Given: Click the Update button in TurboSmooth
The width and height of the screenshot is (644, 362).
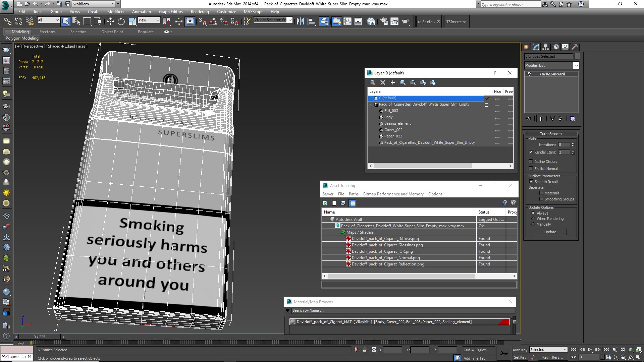Looking at the screenshot, I should coord(550,232).
